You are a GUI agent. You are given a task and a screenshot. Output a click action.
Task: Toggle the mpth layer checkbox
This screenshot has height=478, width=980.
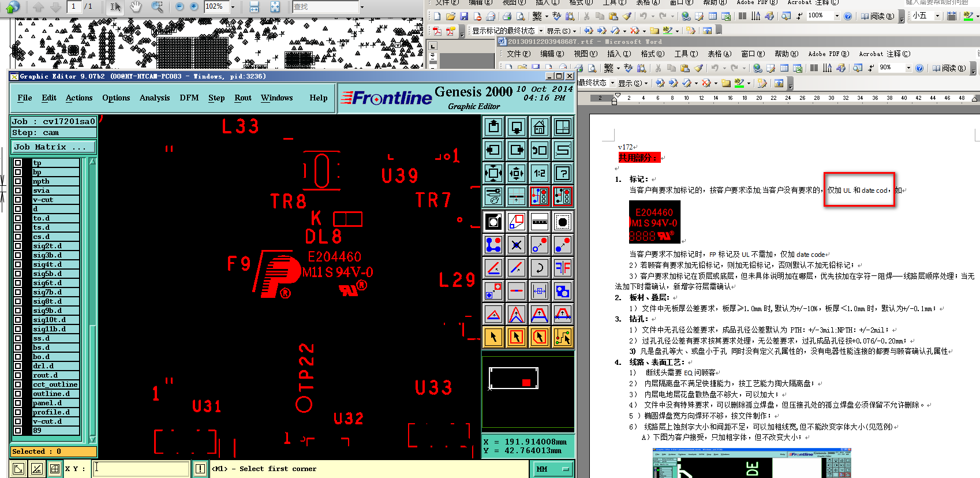coord(18,181)
